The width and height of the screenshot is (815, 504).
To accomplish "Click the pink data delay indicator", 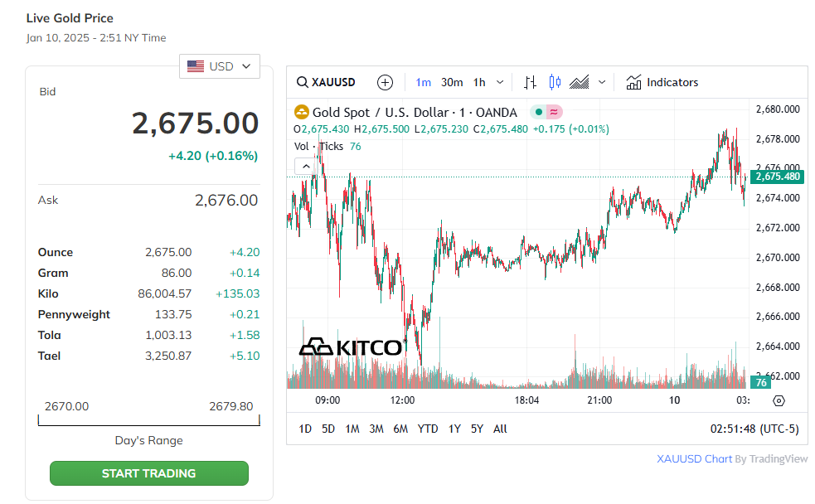I will [554, 112].
